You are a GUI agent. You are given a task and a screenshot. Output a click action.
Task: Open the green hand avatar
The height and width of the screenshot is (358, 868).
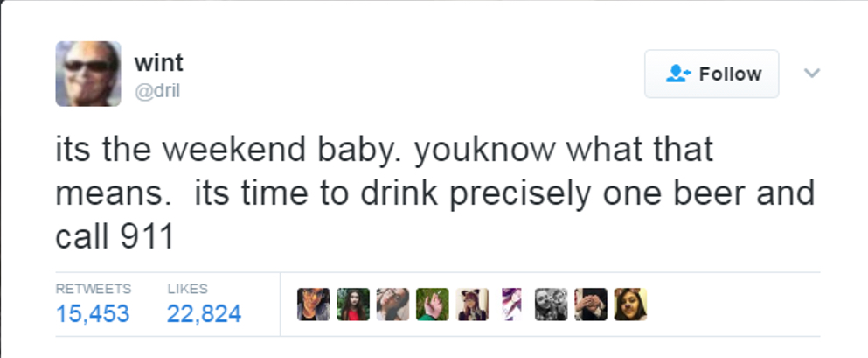432,305
